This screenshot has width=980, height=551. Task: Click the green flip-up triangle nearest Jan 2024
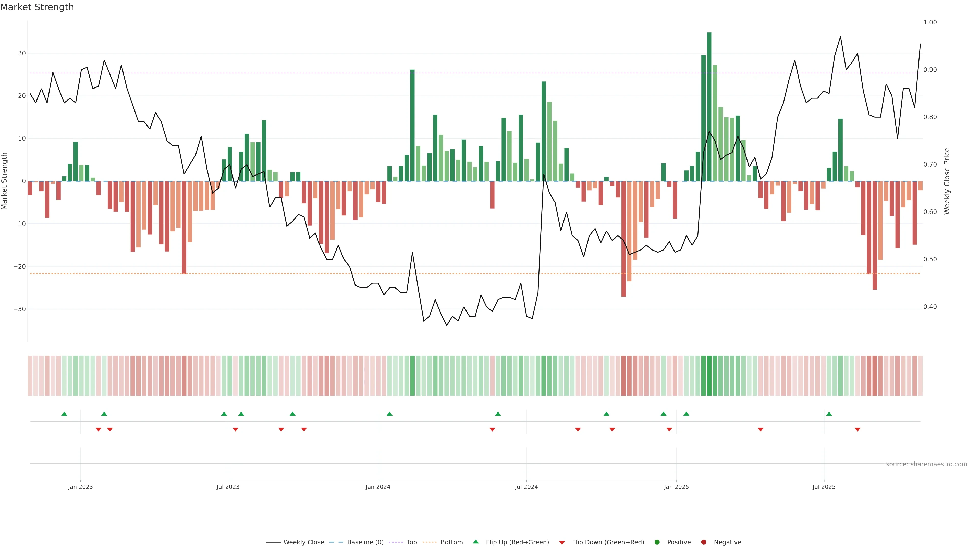click(x=389, y=414)
